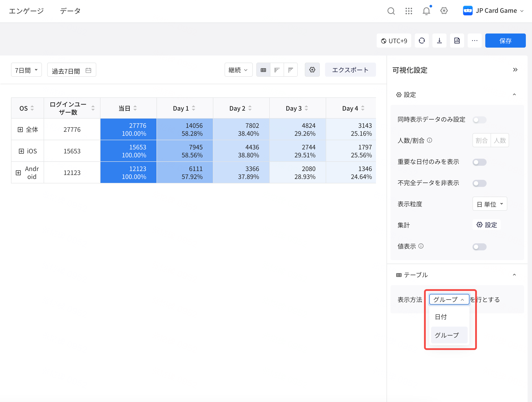Open the 表示方法 グループ dropdown

pos(449,300)
